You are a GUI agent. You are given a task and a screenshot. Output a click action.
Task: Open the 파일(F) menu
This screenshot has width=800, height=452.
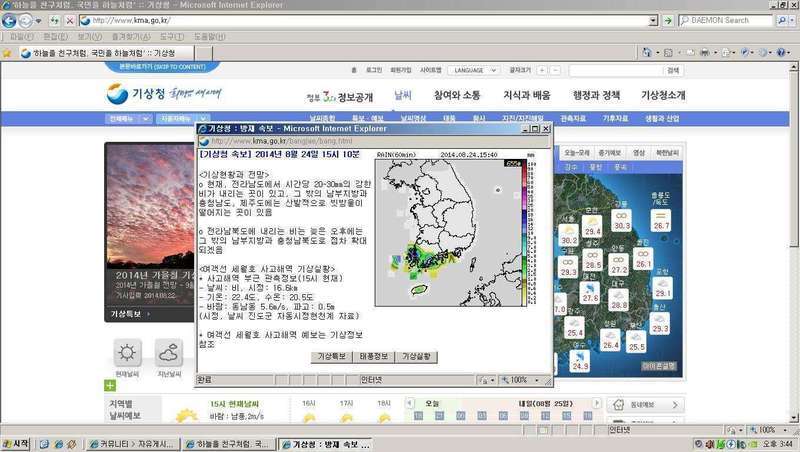tap(21, 37)
